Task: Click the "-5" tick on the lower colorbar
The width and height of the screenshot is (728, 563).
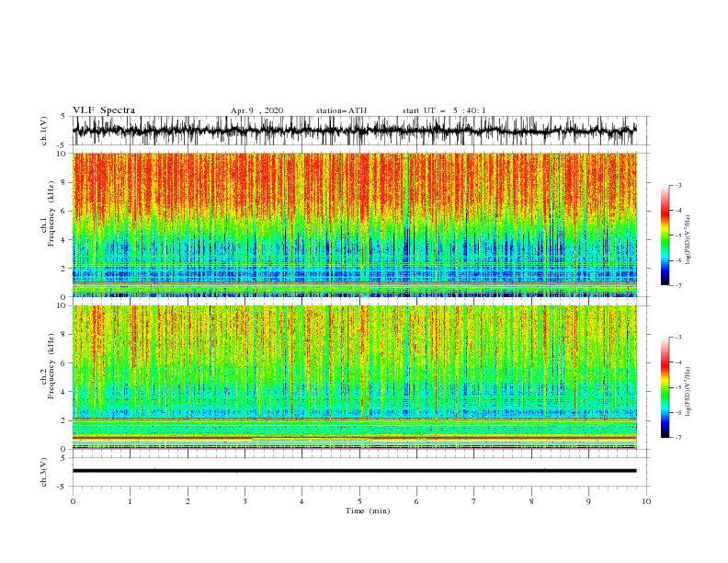Action: (677, 387)
